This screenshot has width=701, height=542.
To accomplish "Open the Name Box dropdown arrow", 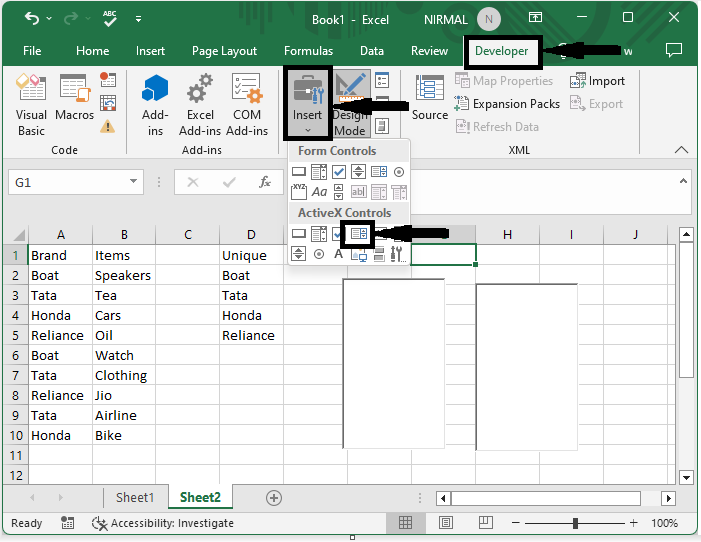I will click(134, 182).
